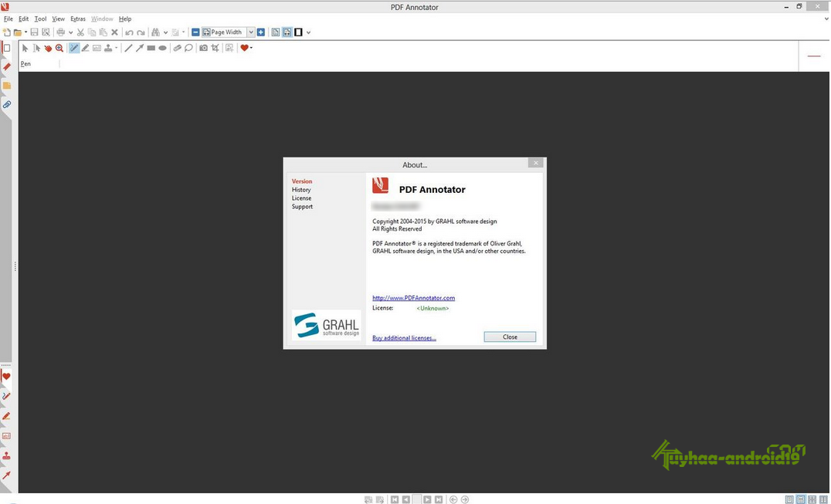Expand the toolbar overflow arrow after full screen
The height and width of the screenshot is (504, 831).
308,32
